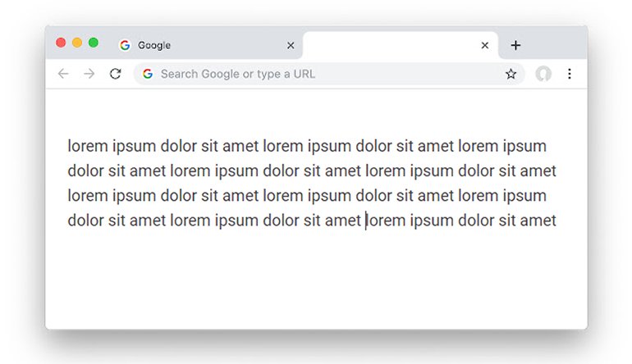The image size is (632, 364).
Task: Open a new tab with plus button
Action: pos(515,45)
